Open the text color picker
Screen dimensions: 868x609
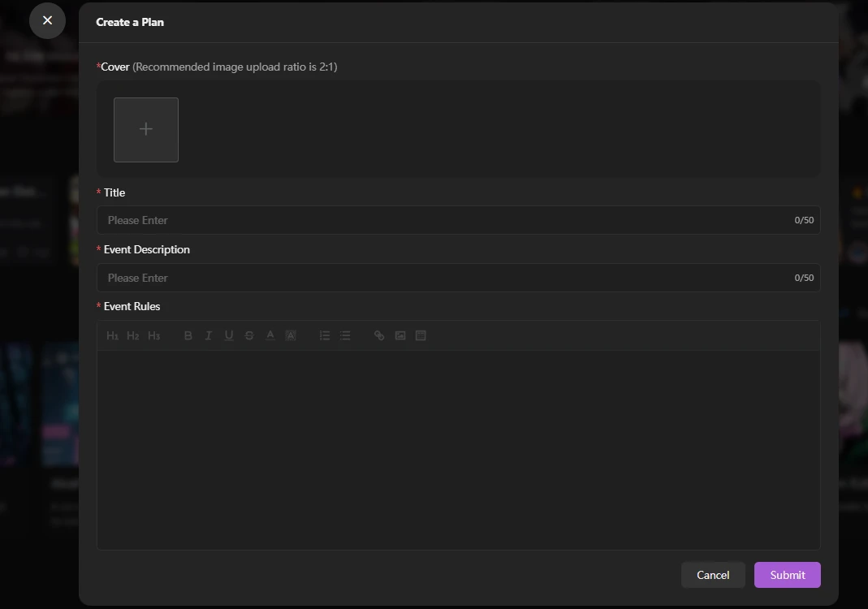pyautogui.click(x=270, y=335)
